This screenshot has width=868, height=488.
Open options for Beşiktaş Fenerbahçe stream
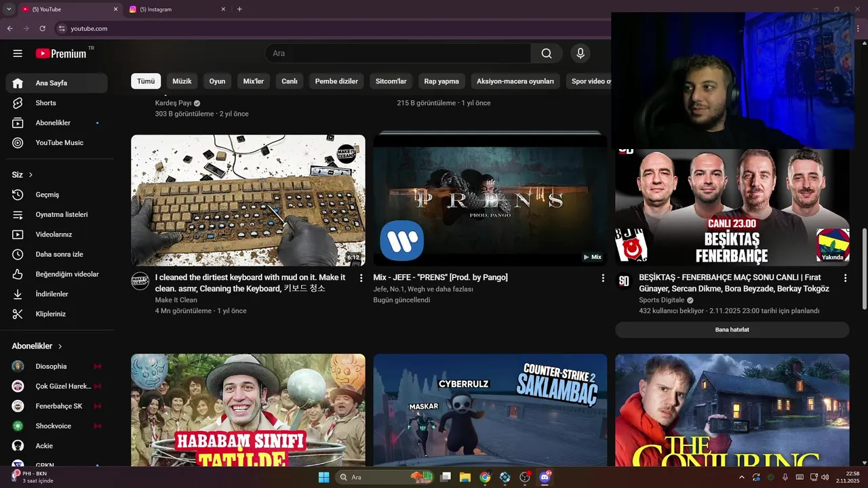(x=845, y=278)
